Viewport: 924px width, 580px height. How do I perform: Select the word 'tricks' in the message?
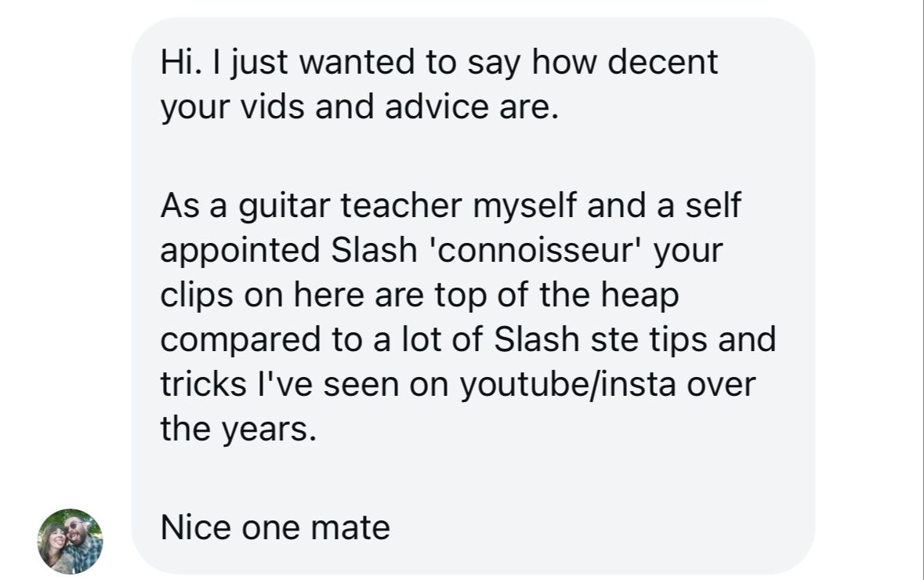coord(203,385)
